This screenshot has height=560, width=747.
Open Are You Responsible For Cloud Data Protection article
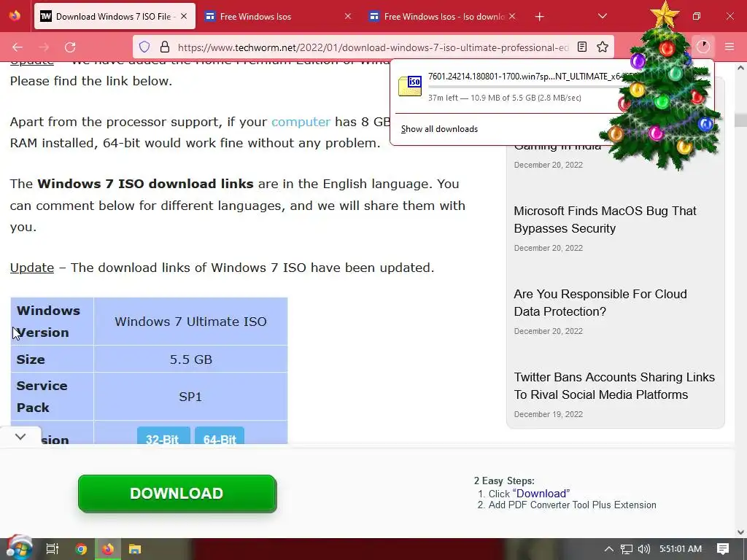(x=600, y=303)
